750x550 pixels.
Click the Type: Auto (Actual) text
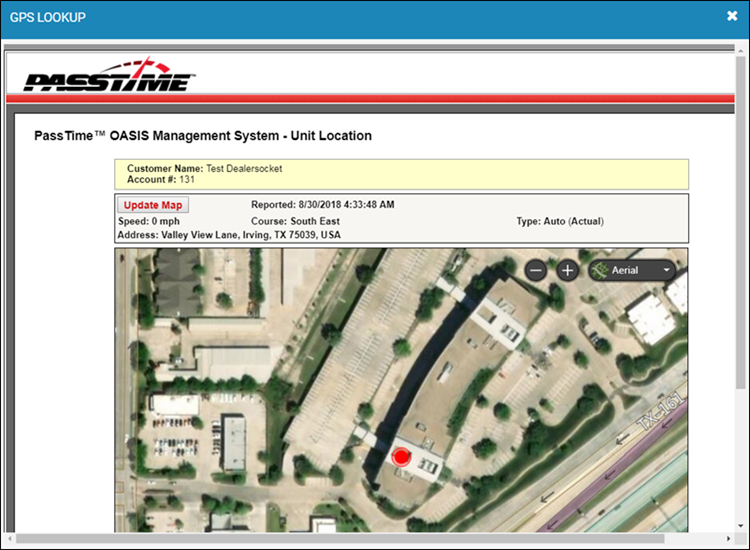[x=560, y=221]
